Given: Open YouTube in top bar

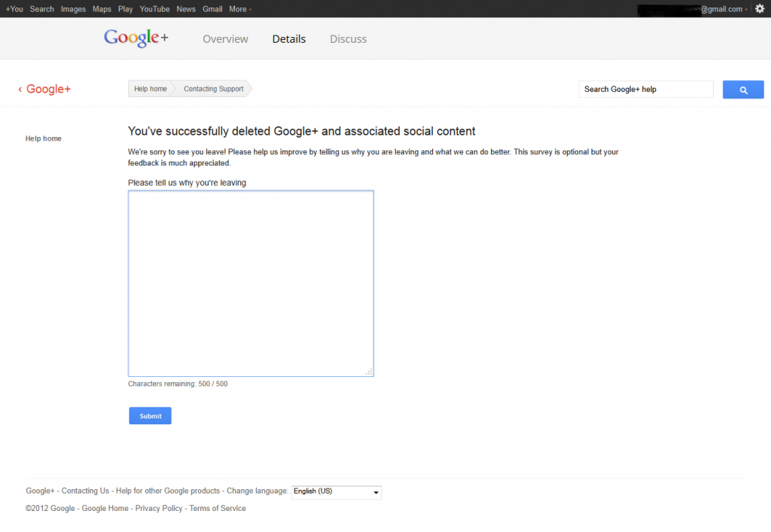Looking at the screenshot, I should pyautogui.click(x=154, y=9).
